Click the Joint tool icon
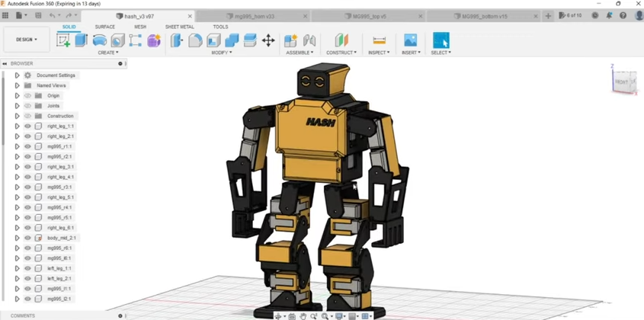 309,40
